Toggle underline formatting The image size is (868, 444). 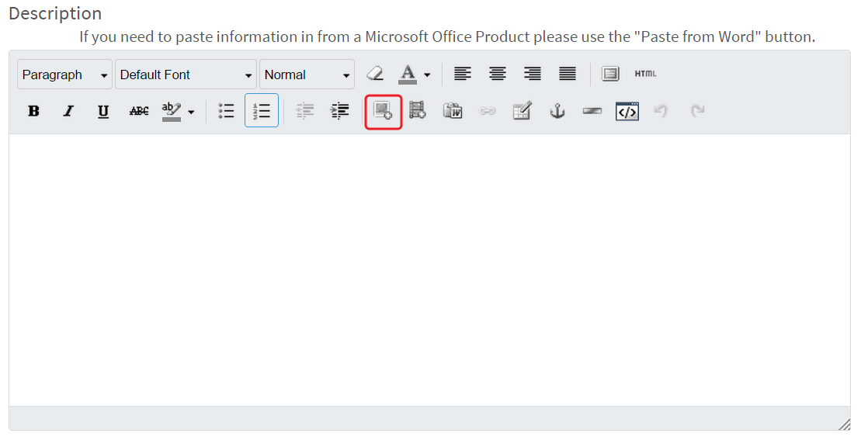click(103, 111)
